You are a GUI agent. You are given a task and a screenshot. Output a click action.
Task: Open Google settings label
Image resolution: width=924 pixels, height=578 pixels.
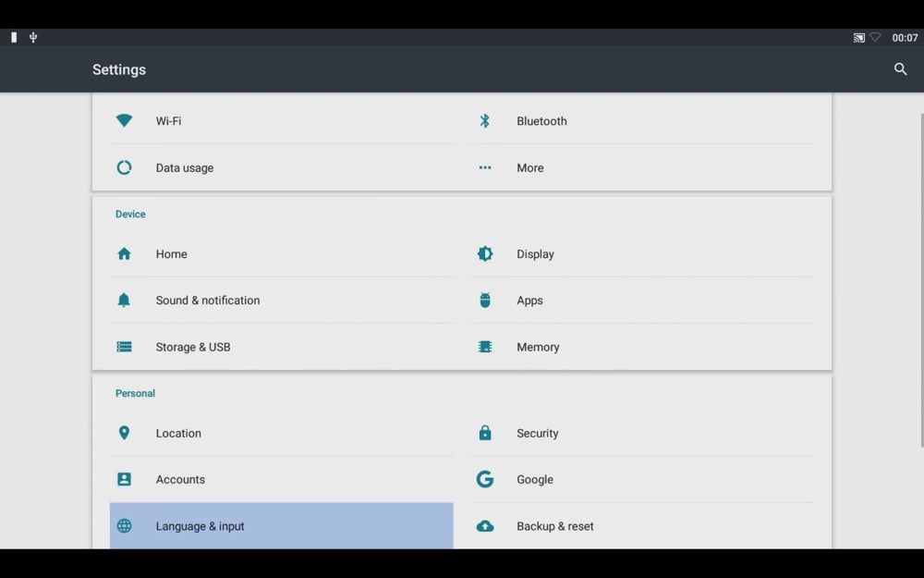click(x=534, y=479)
